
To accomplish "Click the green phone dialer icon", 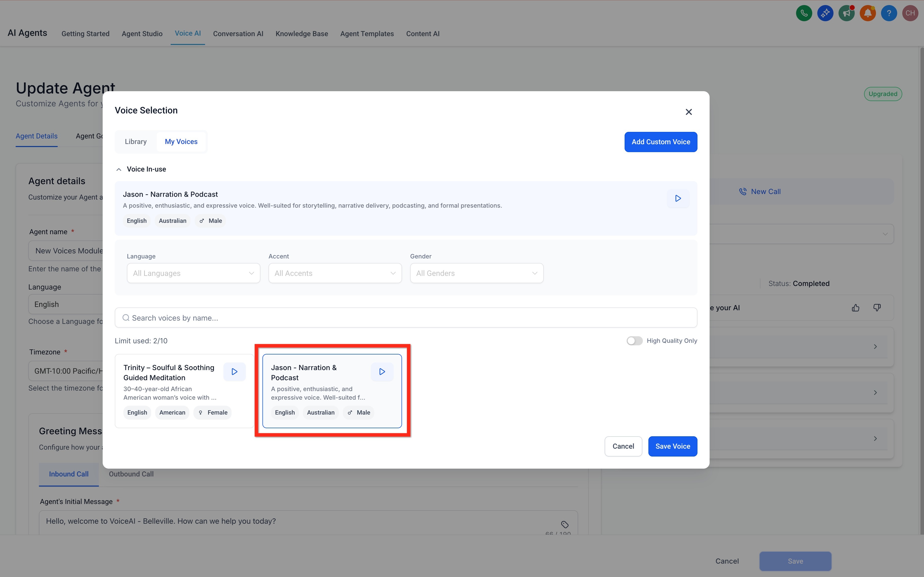I will 804,13.
